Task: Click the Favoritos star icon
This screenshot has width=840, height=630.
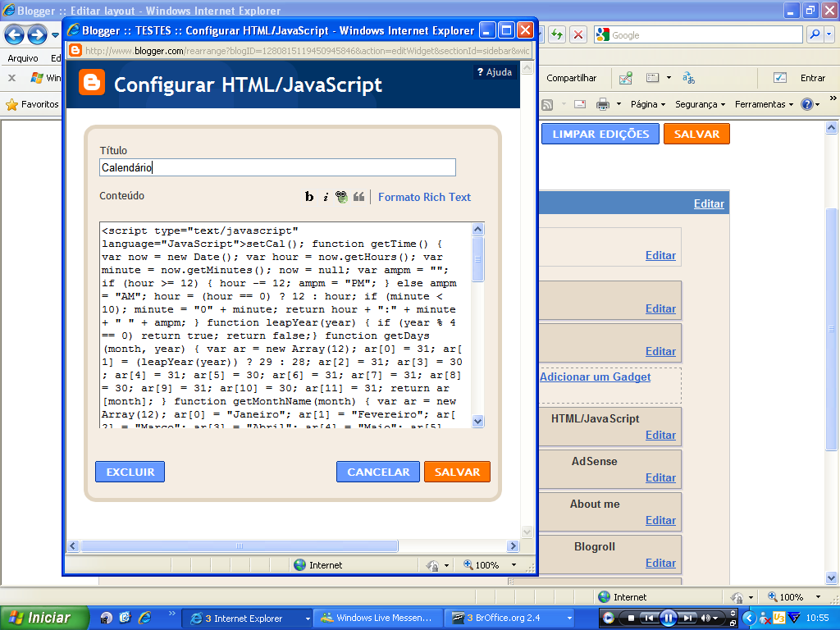Action: pyautogui.click(x=11, y=104)
